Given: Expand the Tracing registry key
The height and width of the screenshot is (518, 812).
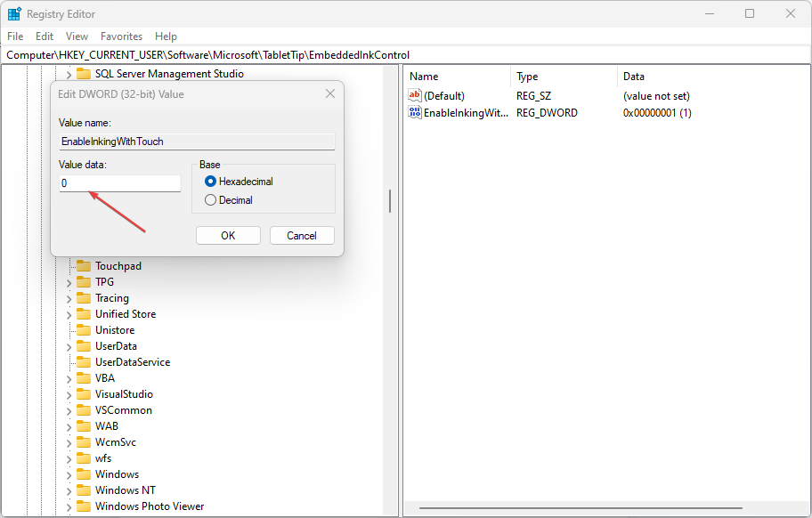Looking at the screenshot, I should point(69,298).
